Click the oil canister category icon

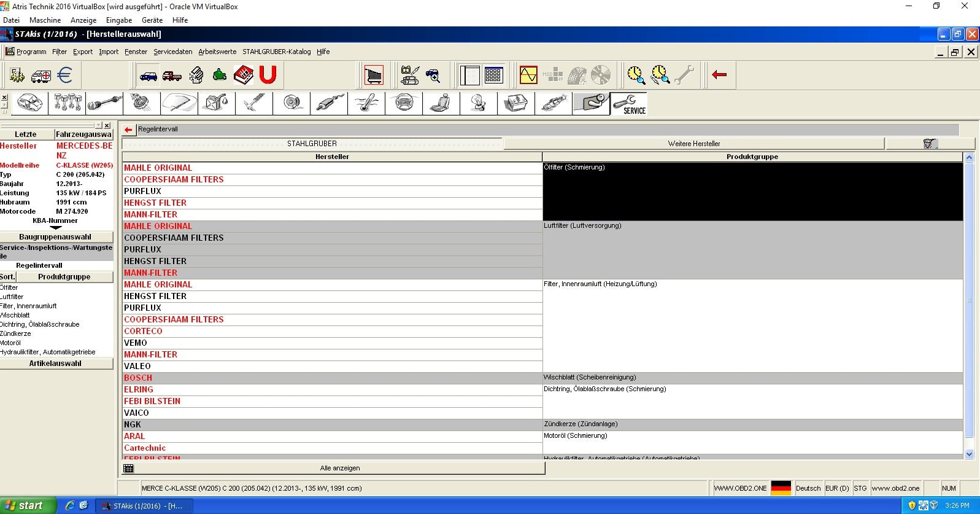[217, 103]
